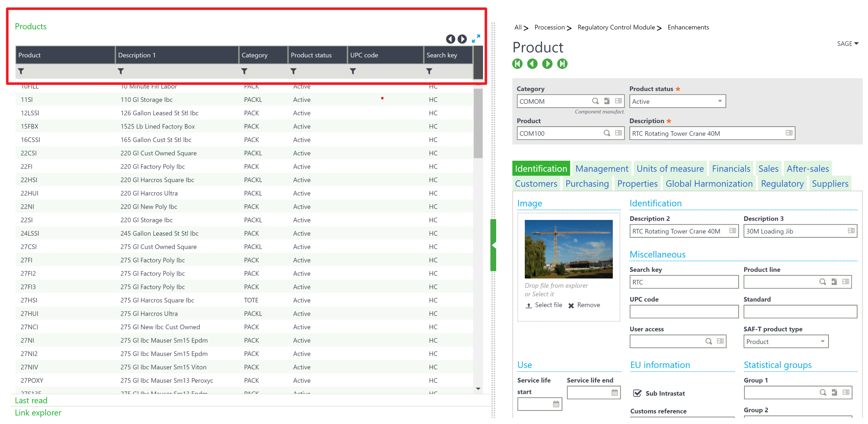Go to last product record
Screen dimensions: 868x424
point(562,64)
